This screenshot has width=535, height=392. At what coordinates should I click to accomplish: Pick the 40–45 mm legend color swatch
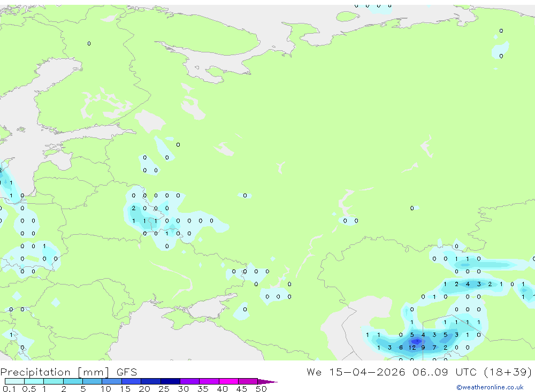click(228, 381)
